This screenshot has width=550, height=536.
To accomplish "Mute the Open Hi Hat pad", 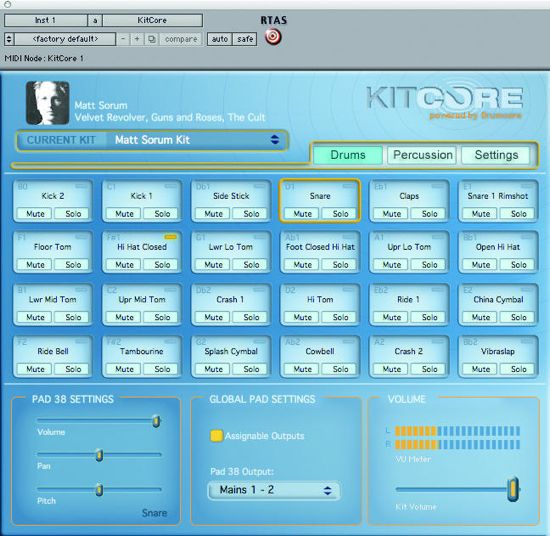I will click(481, 264).
